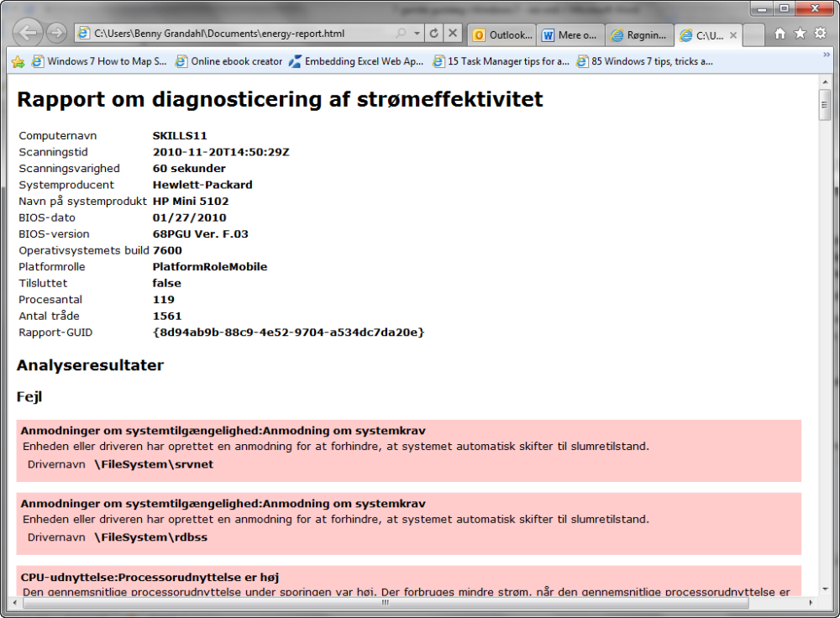Image resolution: width=840 pixels, height=618 pixels.
Task: Open Windows 7 How to Map favorite
Action: pos(99,61)
